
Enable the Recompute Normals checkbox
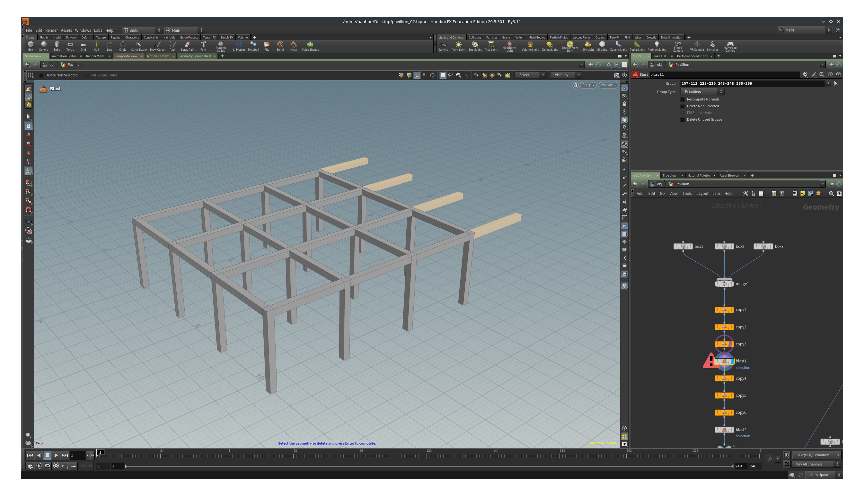682,99
